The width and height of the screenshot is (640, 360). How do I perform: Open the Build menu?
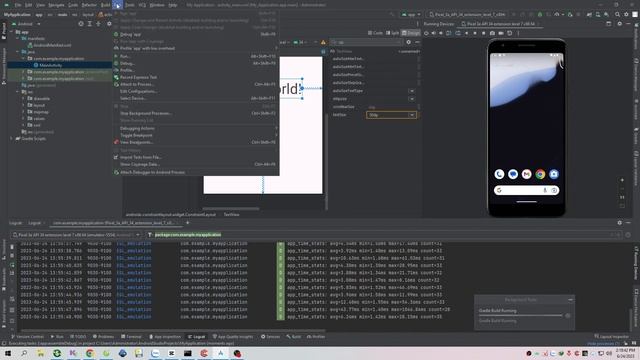coord(105,5)
